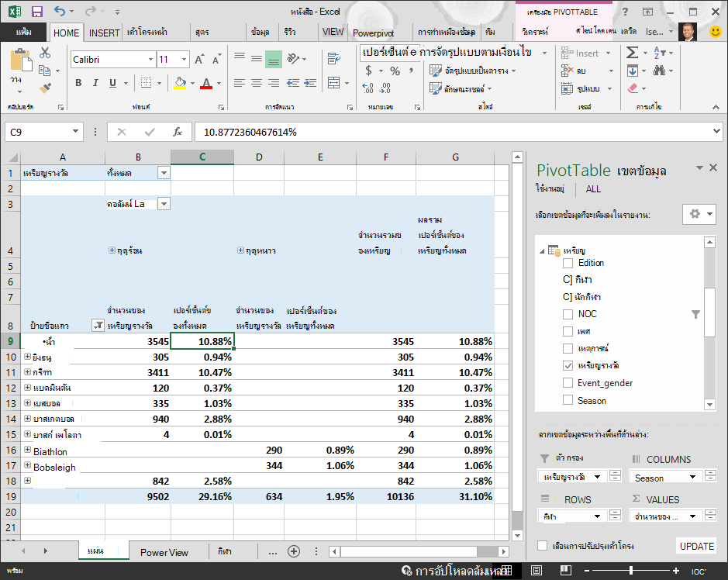728x580 pixels.
Task: Click the cell Borders icon
Action: [x=146, y=83]
